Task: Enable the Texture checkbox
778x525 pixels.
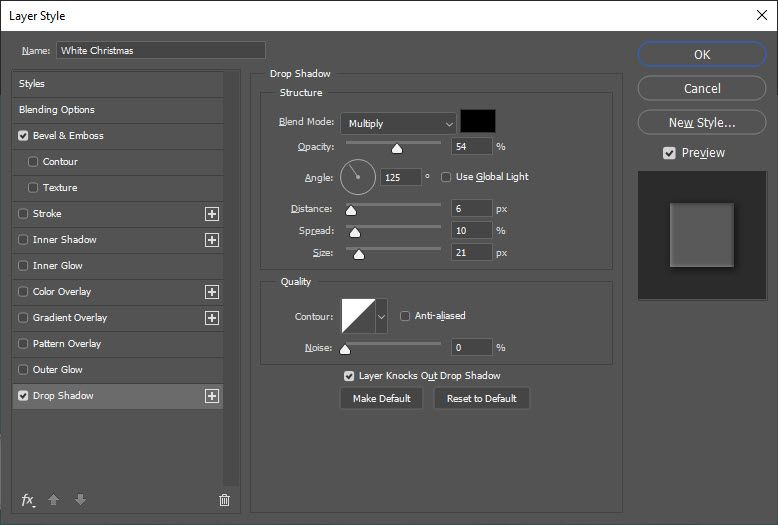Action: point(33,187)
